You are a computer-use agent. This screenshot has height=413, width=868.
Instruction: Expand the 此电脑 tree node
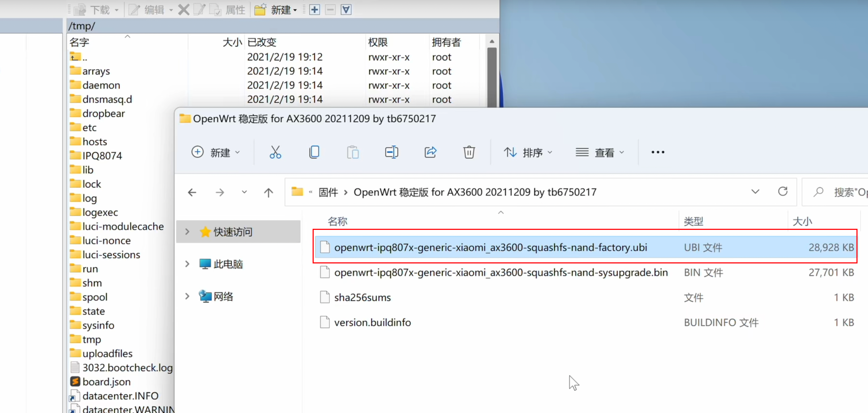pyautogui.click(x=187, y=264)
